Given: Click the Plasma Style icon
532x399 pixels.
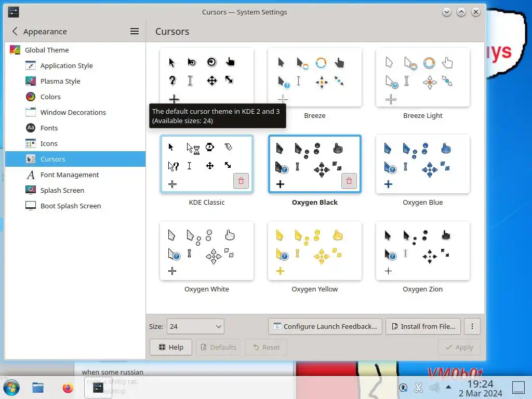Looking at the screenshot, I should pos(31,81).
